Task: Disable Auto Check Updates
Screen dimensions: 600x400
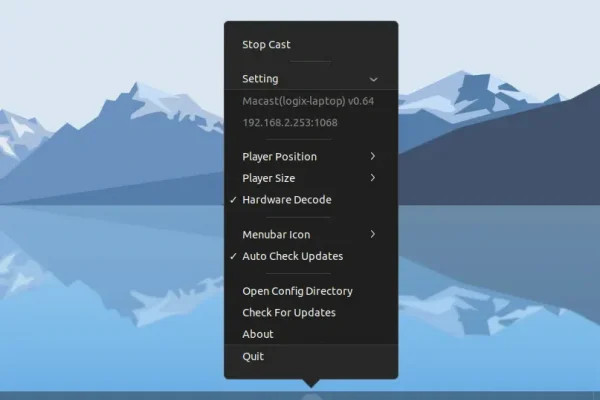Action: (x=311, y=256)
